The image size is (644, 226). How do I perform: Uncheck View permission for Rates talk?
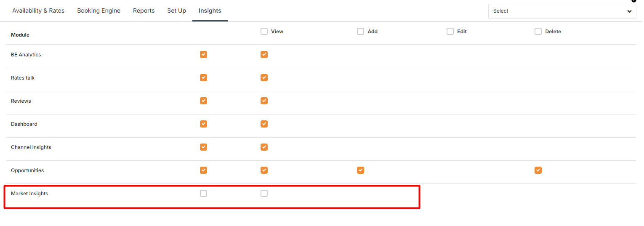[x=264, y=78]
